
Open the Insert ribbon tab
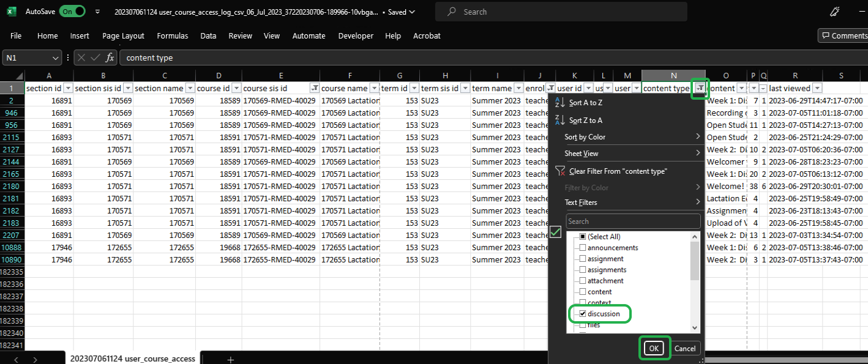pos(80,36)
